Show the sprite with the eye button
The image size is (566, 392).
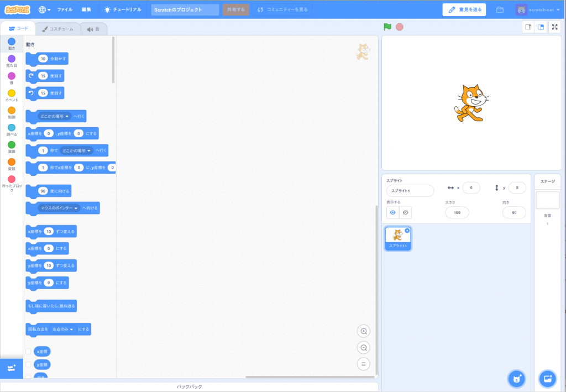[393, 213]
